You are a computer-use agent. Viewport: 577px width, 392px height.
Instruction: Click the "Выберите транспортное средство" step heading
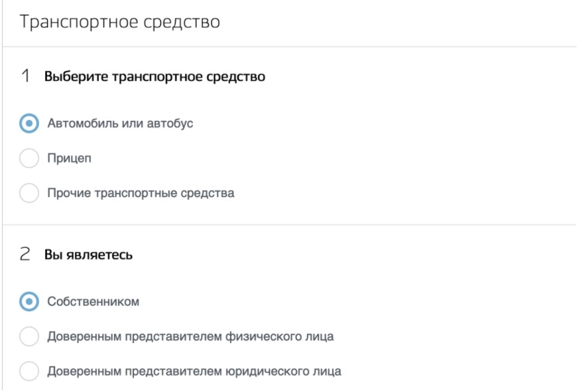pos(155,77)
